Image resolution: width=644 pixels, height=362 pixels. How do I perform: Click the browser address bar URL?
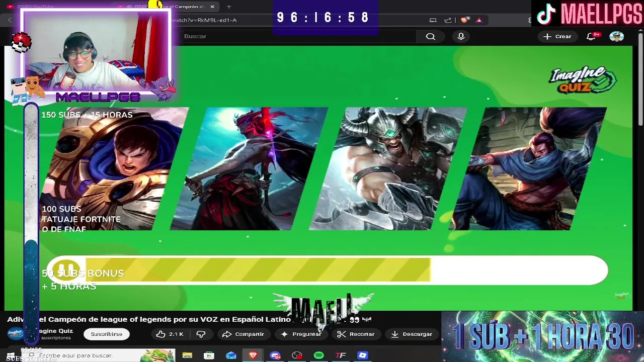(x=204, y=20)
